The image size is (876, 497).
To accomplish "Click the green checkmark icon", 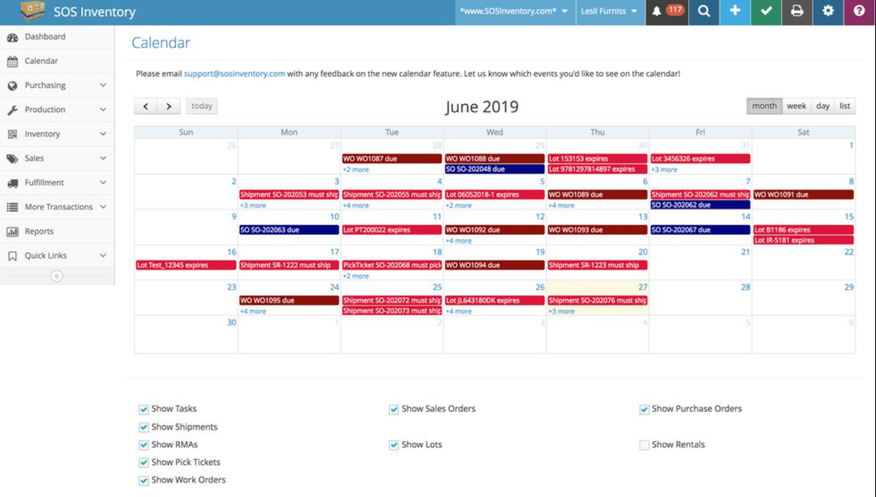I will (766, 12).
